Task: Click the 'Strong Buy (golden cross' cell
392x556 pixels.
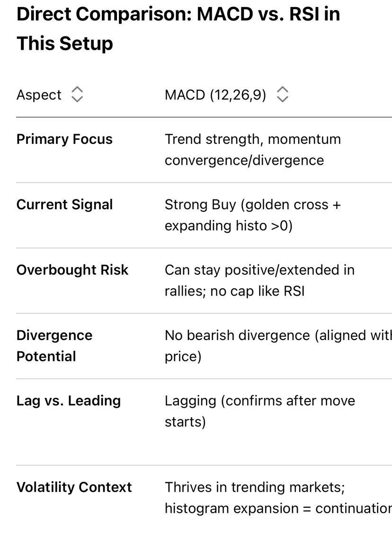Action: tap(253, 215)
